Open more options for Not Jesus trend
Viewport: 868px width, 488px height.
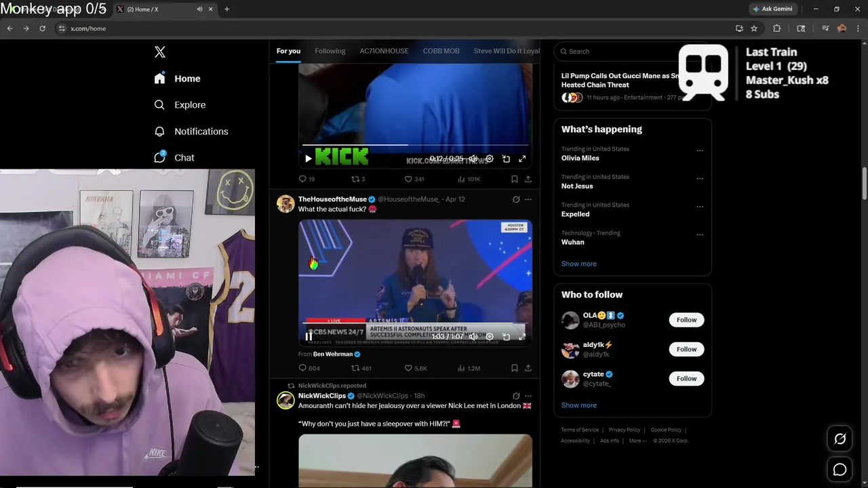click(x=700, y=178)
